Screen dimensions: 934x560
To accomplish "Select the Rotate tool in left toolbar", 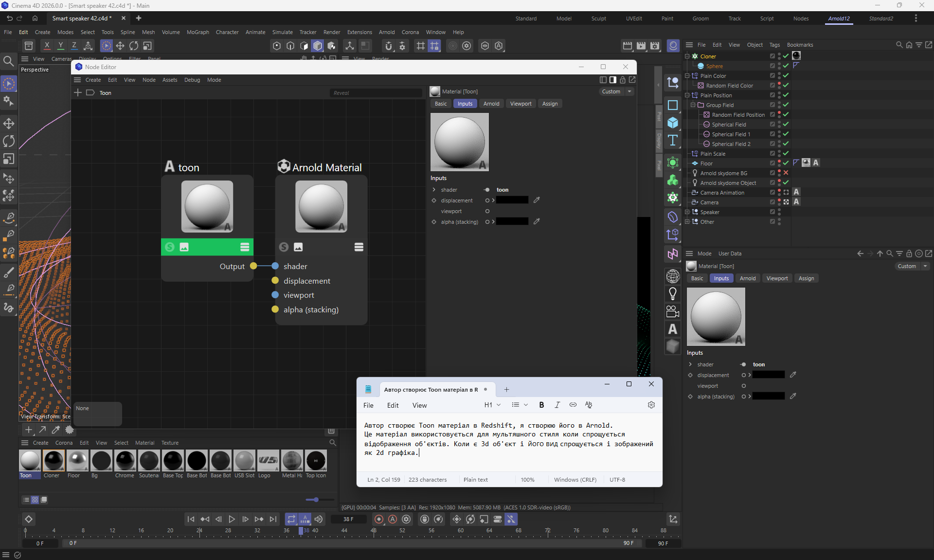I will click(9, 141).
